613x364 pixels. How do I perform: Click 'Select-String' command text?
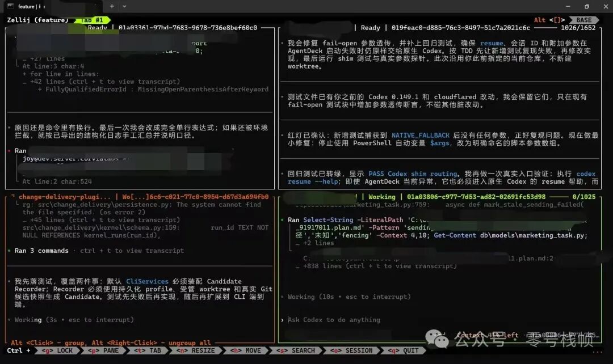coord(328,220)
